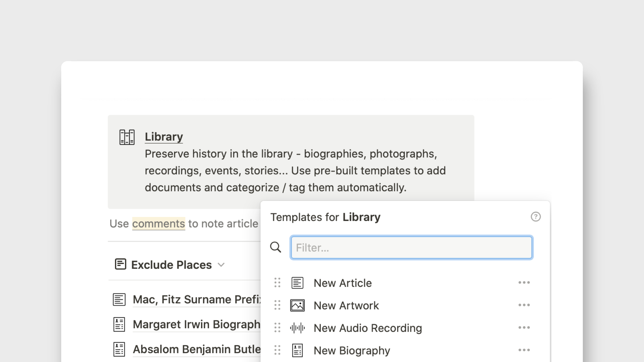Click the New Audio Recording waveform icon
644x362 pixels.
(297, 328)
